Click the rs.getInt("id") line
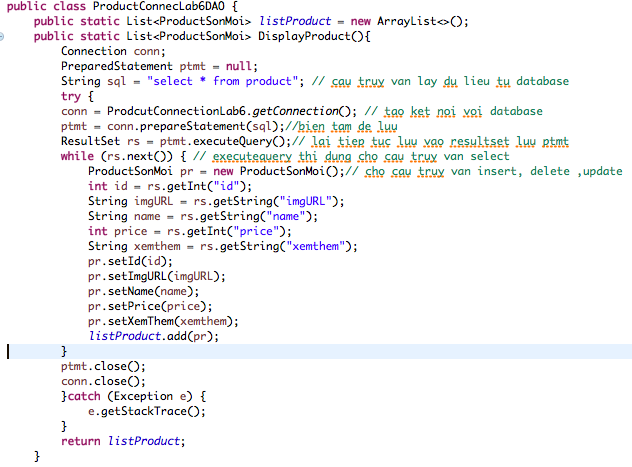Image resolution: width=632 pixels, height=467 pixels. [x=170, y=186]
